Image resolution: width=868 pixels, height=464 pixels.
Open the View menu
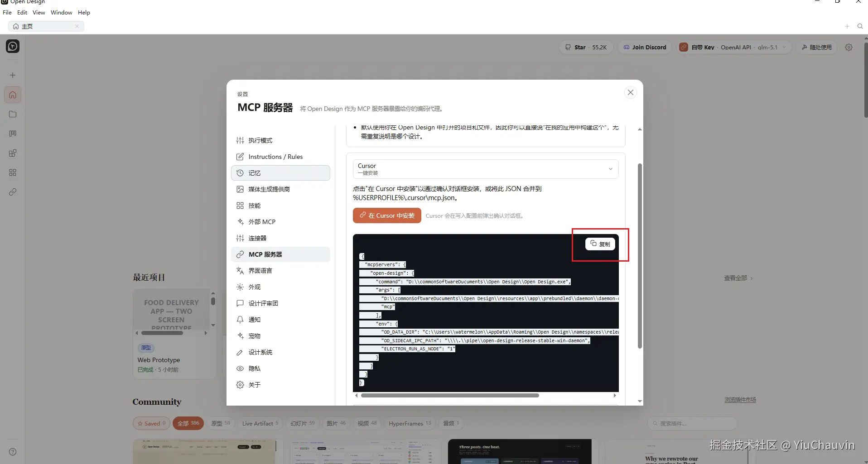tap(39, 12)
